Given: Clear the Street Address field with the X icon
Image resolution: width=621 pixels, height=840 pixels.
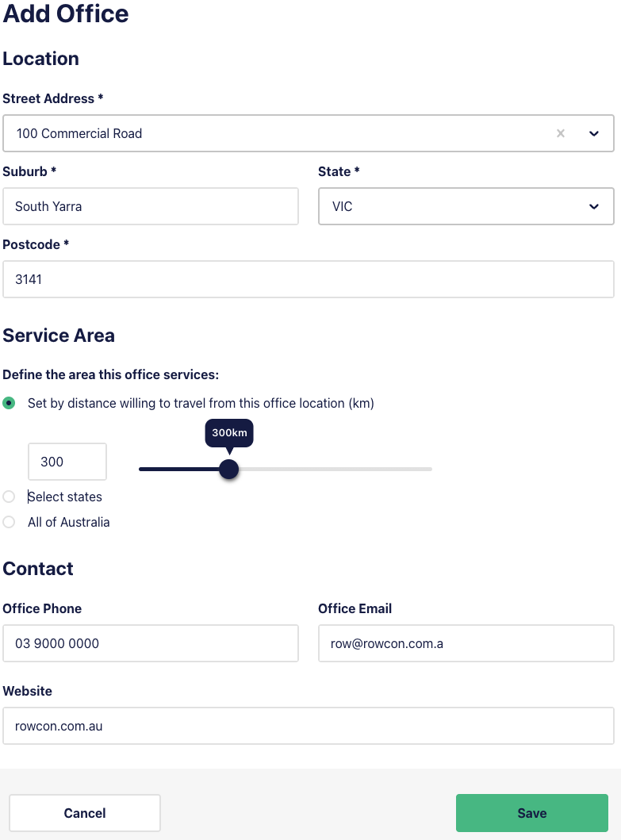Looking at the screenshot, I should coord(561,133).
